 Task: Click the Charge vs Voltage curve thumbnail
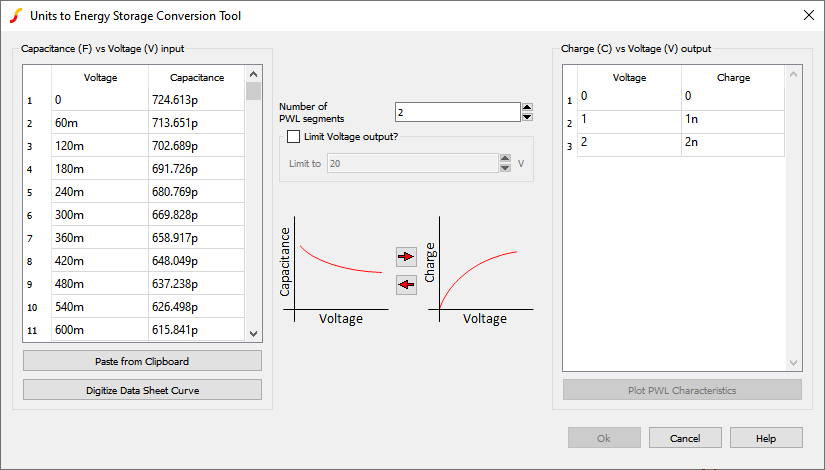[478, 268]
